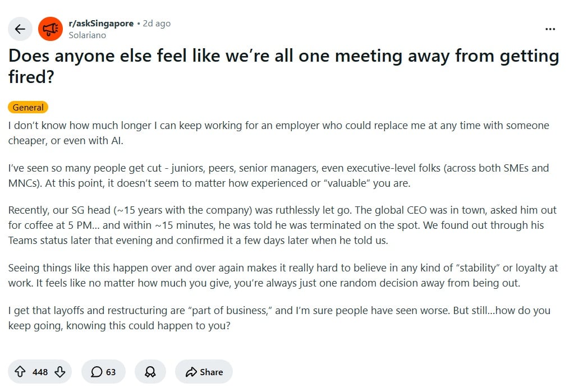
Task: Give an award to this post
Action: (150, 372)
